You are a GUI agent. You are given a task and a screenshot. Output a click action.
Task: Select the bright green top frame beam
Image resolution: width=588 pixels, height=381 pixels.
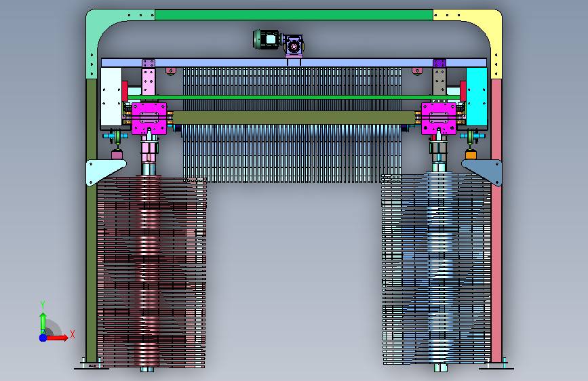(294, 16)
